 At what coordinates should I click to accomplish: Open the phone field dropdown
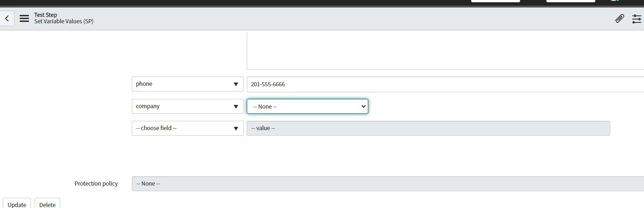point(187,84)
